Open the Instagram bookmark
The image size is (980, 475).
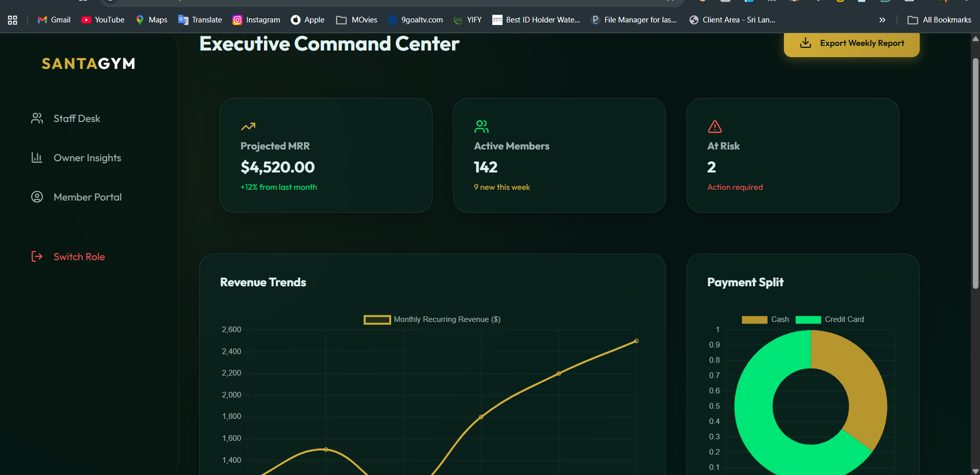coord(256,20)
